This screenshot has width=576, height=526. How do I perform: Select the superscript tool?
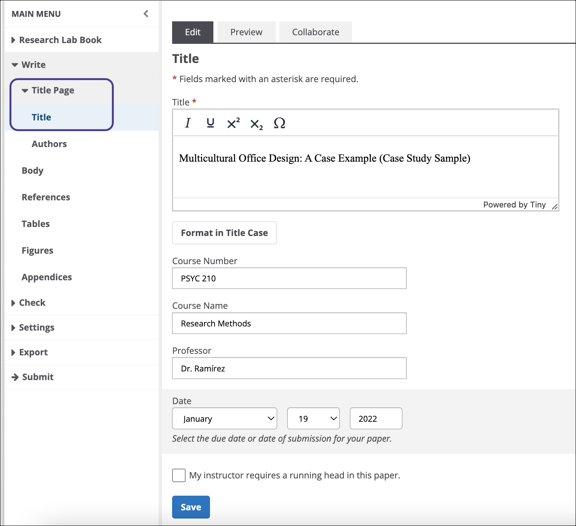point(233,123)
